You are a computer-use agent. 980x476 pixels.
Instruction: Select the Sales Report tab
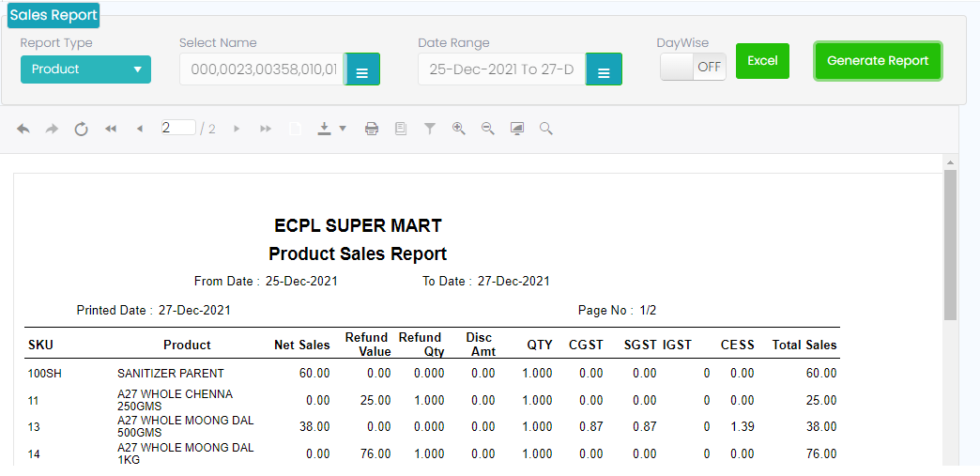click(x=54, y=15)
